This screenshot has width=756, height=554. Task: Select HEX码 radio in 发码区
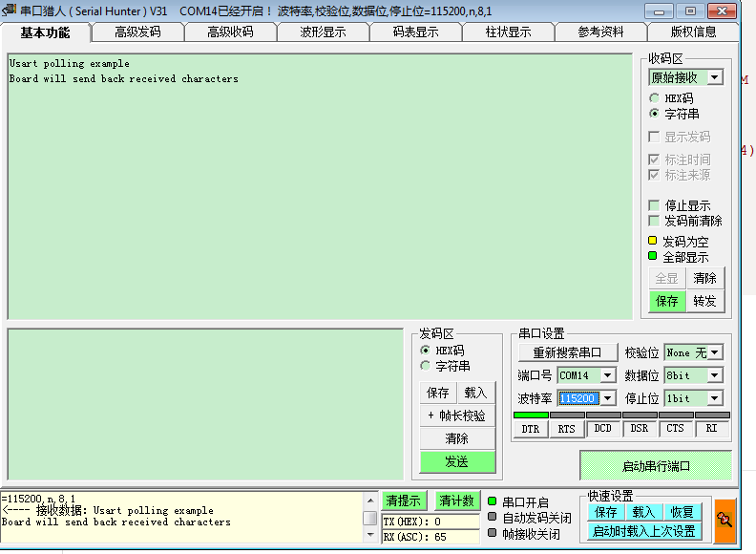(x=425, y=350)
